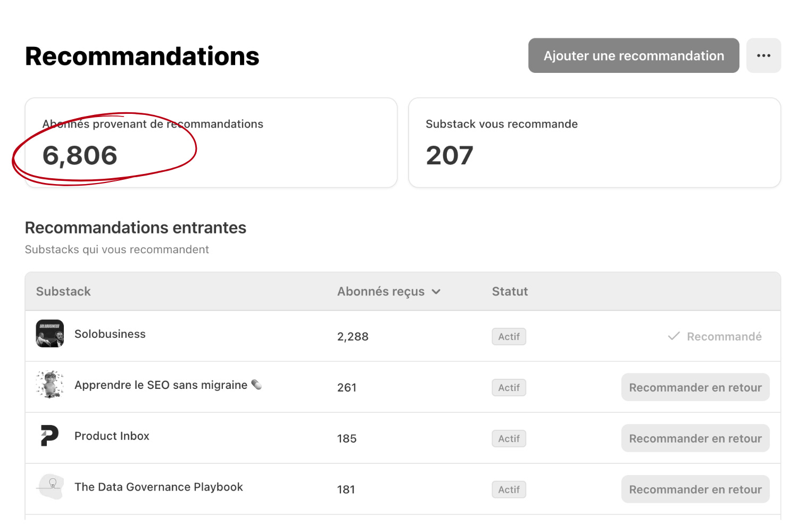798x532 pixels.
Task: Click Actif badge in Product Inbox row
Action: point(509,439)
